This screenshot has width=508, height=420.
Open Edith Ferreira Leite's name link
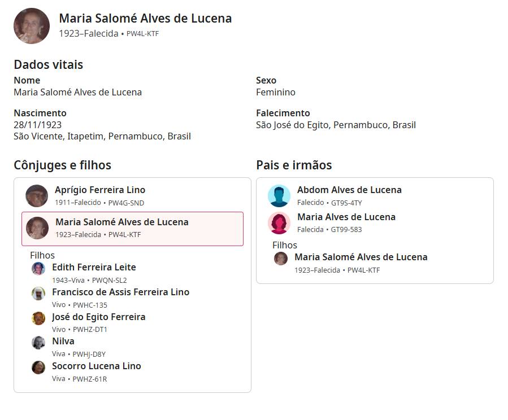(x=94, y=268)
